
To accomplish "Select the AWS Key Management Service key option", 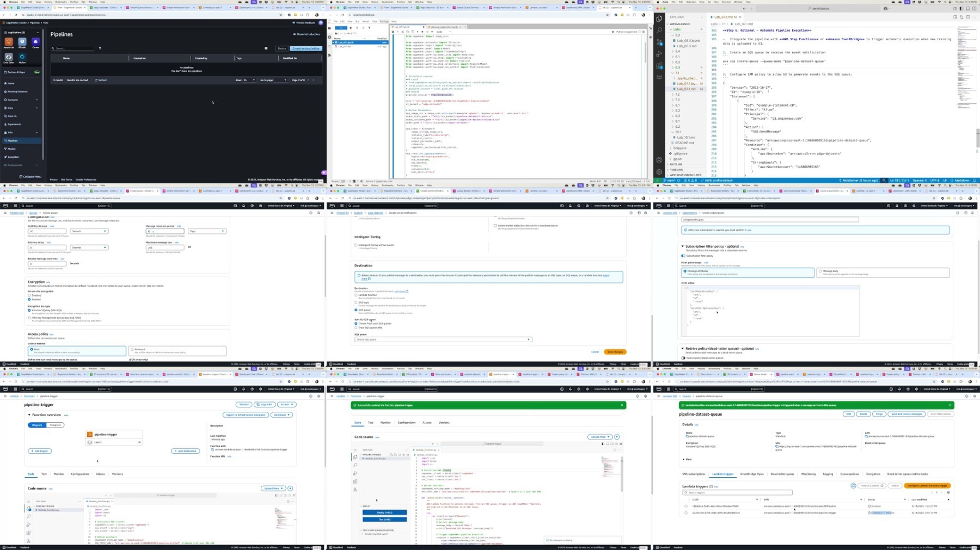I will tap(29, 318).
